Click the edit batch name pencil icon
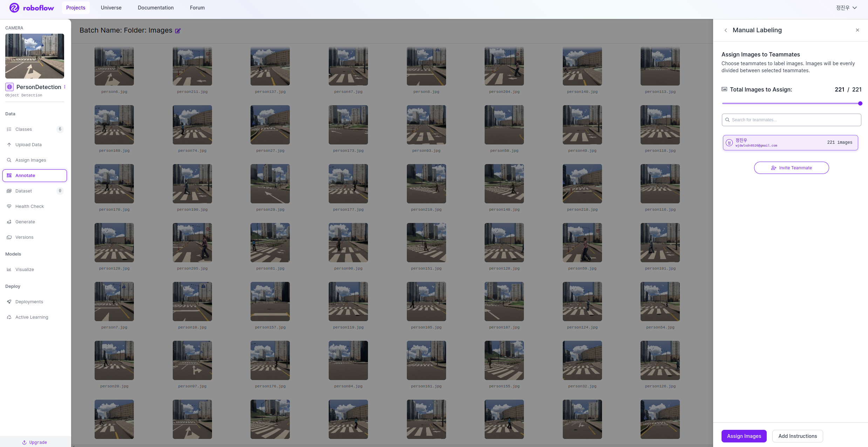The image size is (868, 447). [178, 31]
